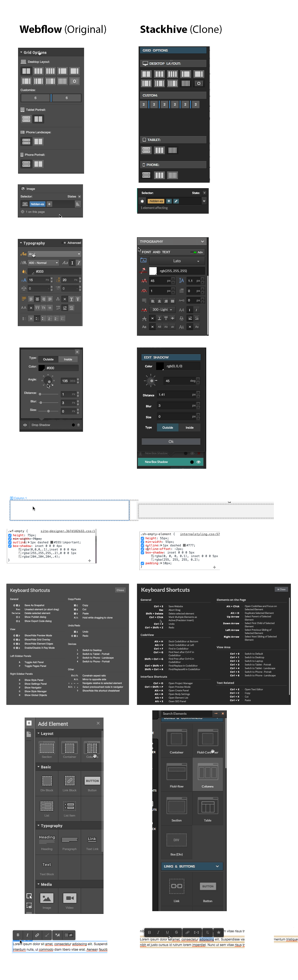The width and height of the screenshot is (298, 980).
Task: Select Stackhive Phone six-column layout icon
Action: pyautogui.click(x=172, y=175)
